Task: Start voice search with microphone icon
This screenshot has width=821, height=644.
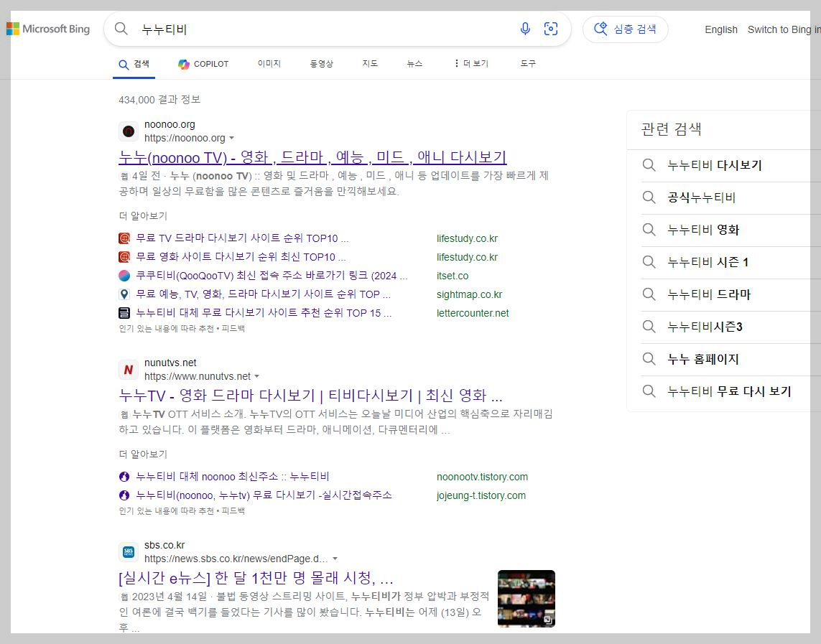Action: point(525,29)
